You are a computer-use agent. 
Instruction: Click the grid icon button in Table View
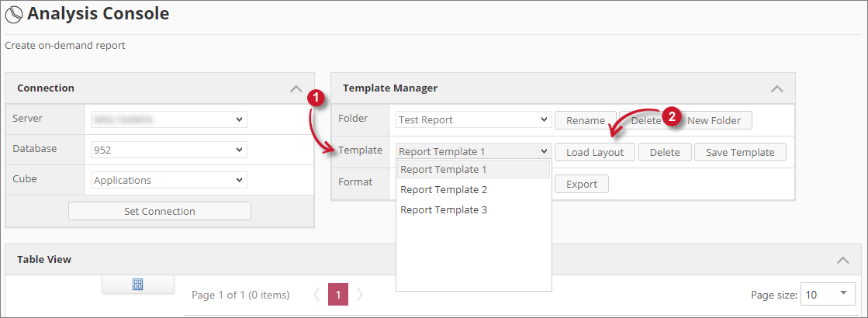(137, 285)
